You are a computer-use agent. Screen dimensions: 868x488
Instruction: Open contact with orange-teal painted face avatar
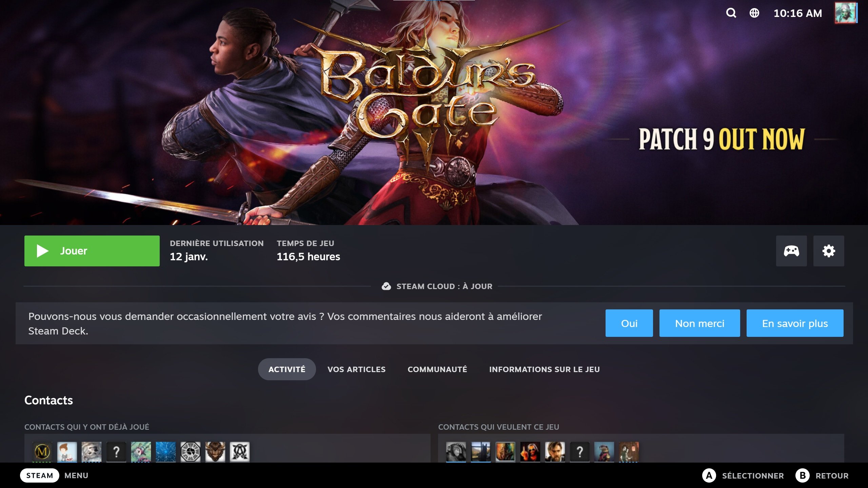pos(506,452)
